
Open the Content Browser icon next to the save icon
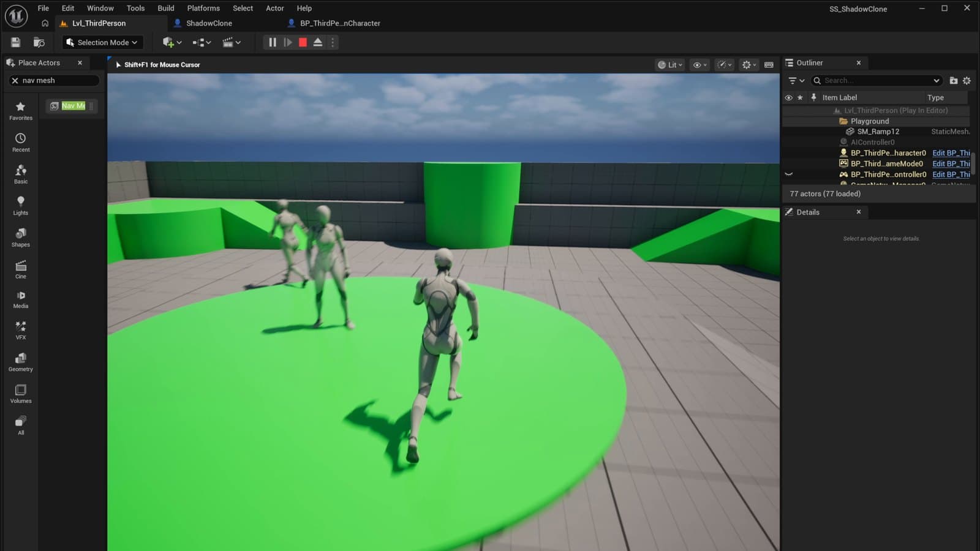[x=39, y=42]
